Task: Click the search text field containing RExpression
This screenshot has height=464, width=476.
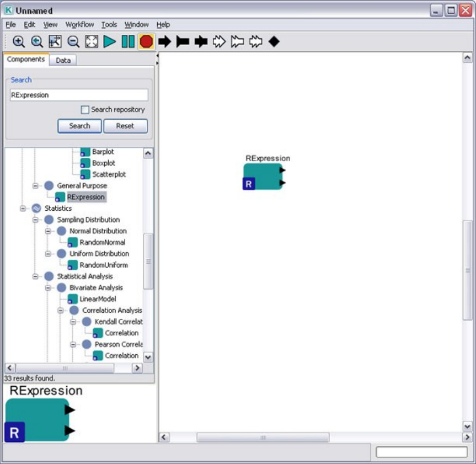Action: click(x=79, y=95)
